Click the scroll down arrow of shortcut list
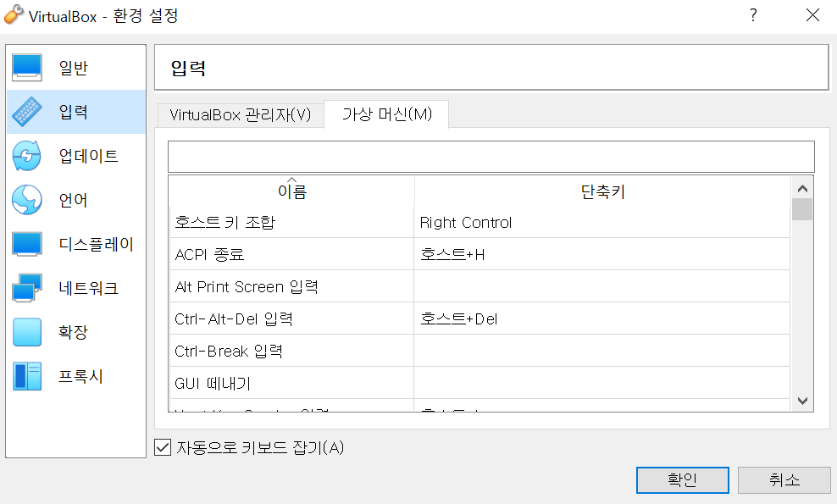Image resolution: width=837 pixels, height=504 pixels. click(801, 401)
